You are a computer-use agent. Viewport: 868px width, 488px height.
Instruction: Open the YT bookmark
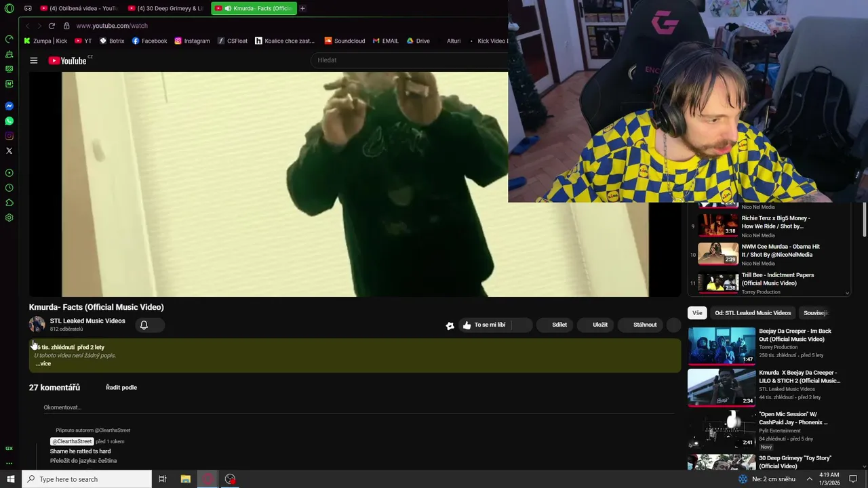click(x=83, y=41)
